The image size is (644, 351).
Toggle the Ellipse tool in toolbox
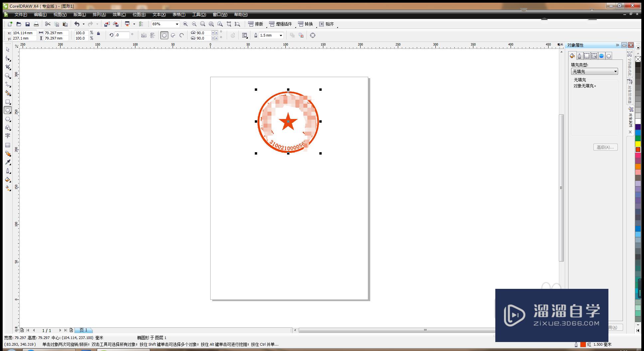click(8, 110)
